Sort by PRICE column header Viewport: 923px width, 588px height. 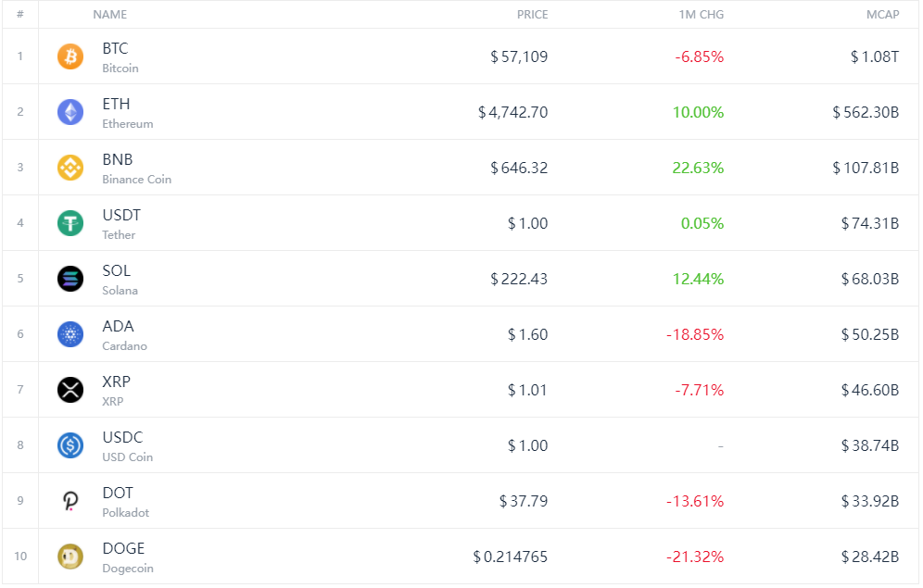coord(532,15)
